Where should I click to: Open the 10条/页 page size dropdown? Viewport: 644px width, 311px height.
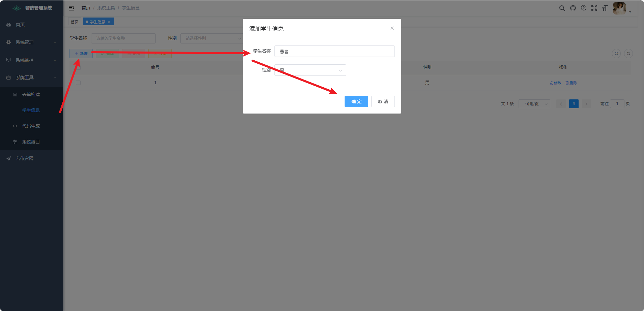point(534,104)
